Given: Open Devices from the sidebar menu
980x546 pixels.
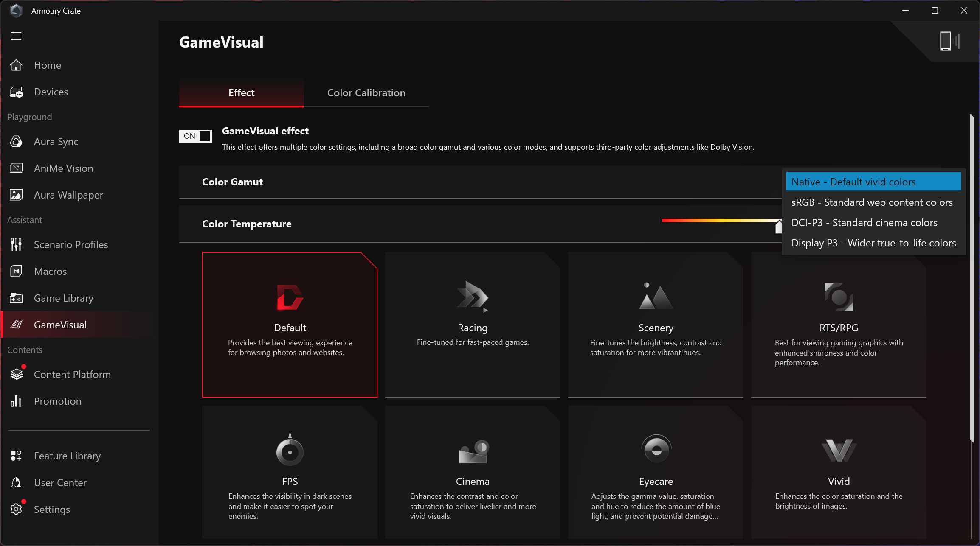Looking at the screenshot, I should [x=51, y=92].
